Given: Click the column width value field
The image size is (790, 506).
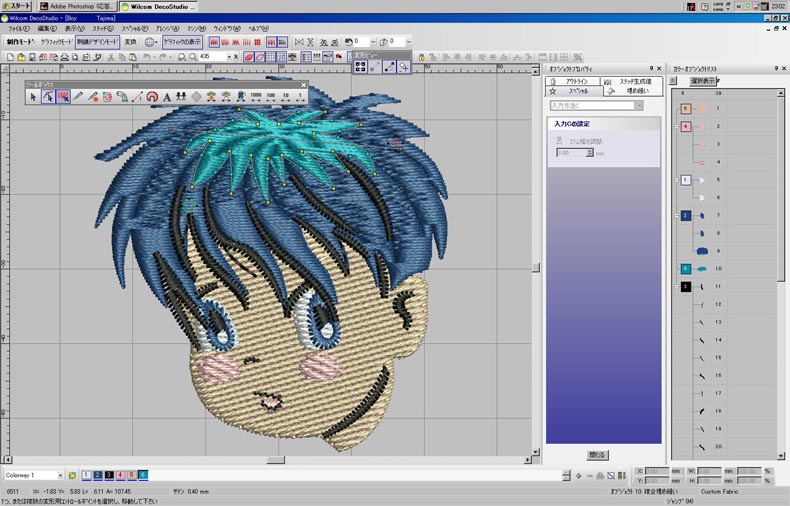Looking at the screenshot, I should click(x=571, y=152).
